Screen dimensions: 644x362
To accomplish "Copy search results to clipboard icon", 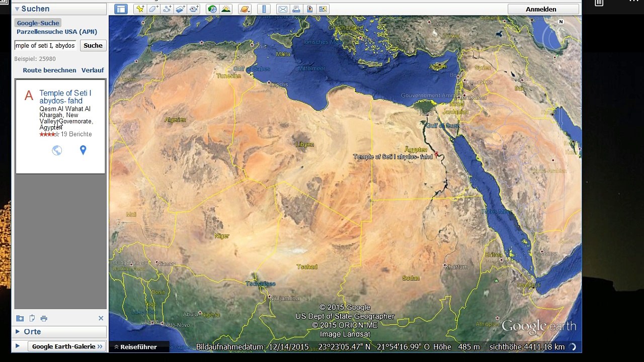I will [32, 318].
